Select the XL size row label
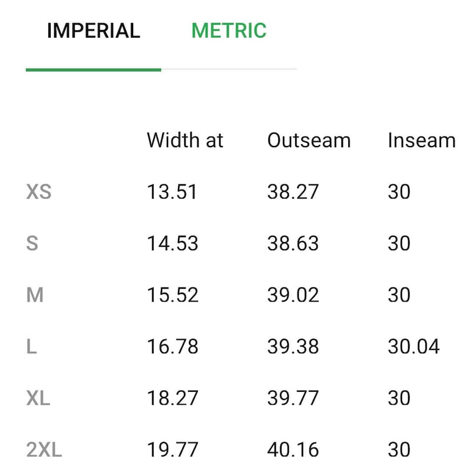This screenshot has width=468, height=476. 38,398
